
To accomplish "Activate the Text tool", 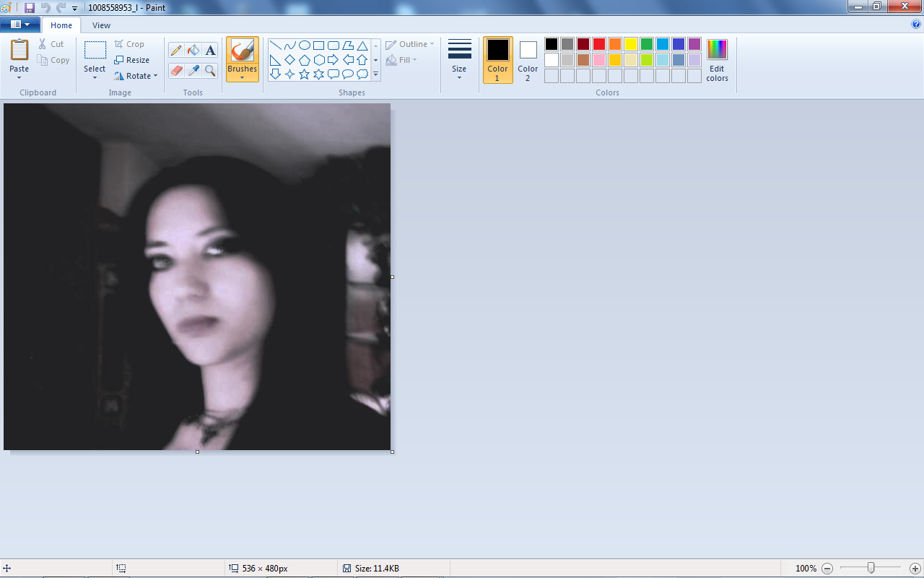I will click(210, 50).
